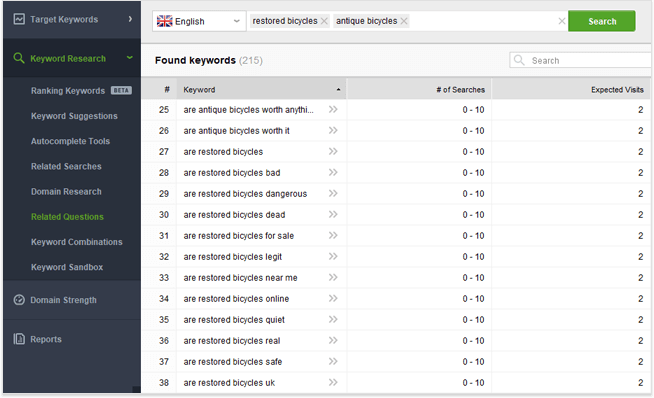Screen dimensions: 654x398
Task: Remove the 'restored bicycles' keyword tag
Action: 324,21
